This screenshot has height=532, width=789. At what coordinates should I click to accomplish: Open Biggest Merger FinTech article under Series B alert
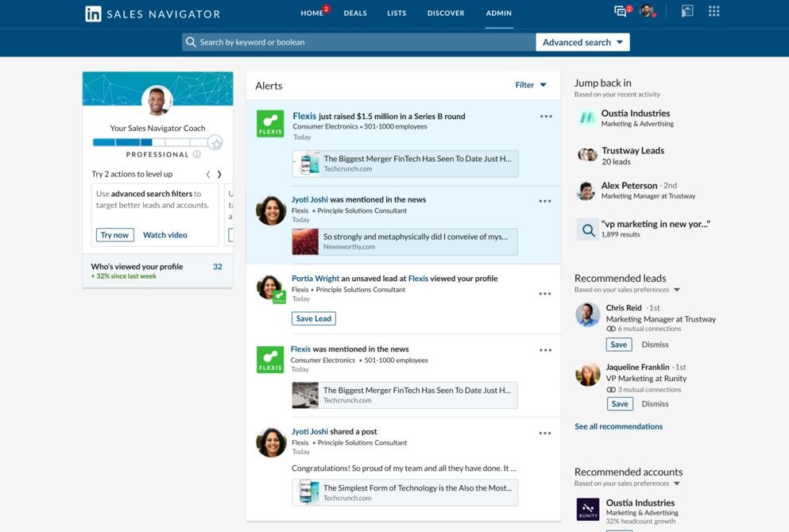tap(405, 164)
